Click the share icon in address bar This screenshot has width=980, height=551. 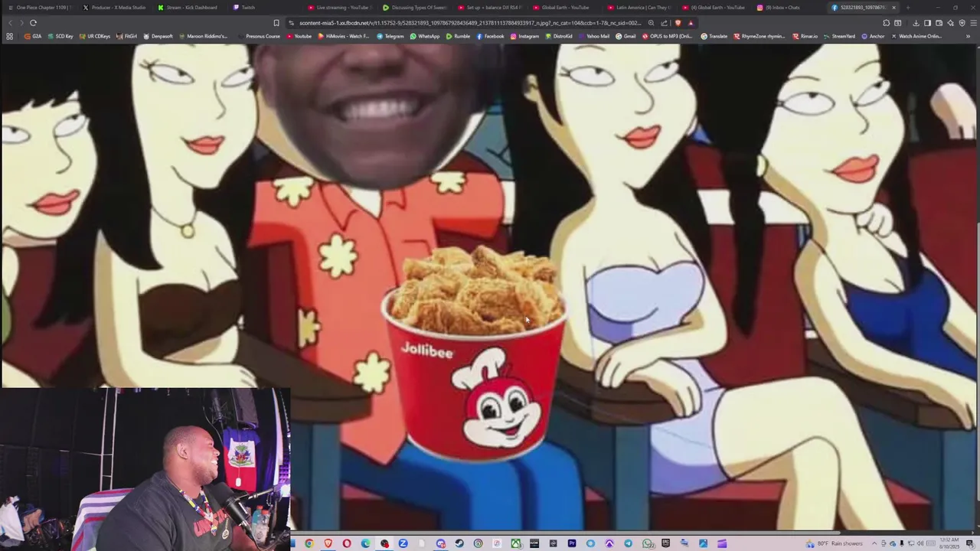pyautogui.click(x=664, y=23)
